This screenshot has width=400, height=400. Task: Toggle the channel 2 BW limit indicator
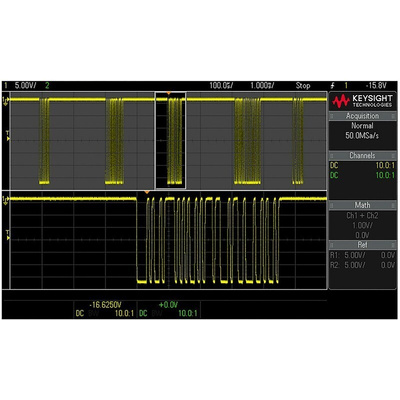pos(156,314)
